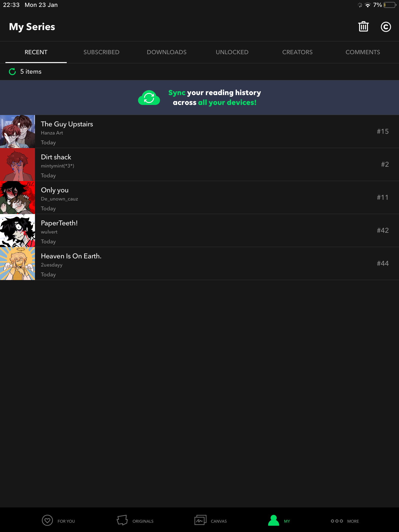
Task: Open the Only you cover thumbnail
Action: 17,198
